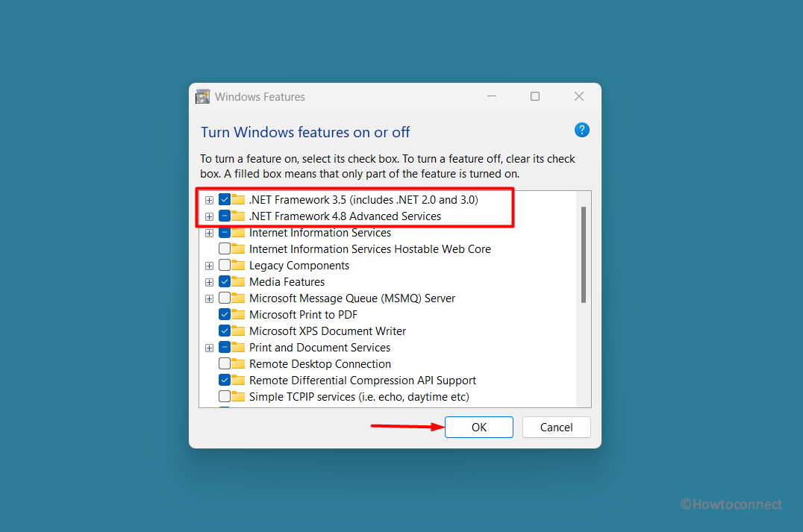Image resolution: width=803 pixels, height=532 pixels.
Task: Expand the Media Features node
Action: tap(210, 282)
